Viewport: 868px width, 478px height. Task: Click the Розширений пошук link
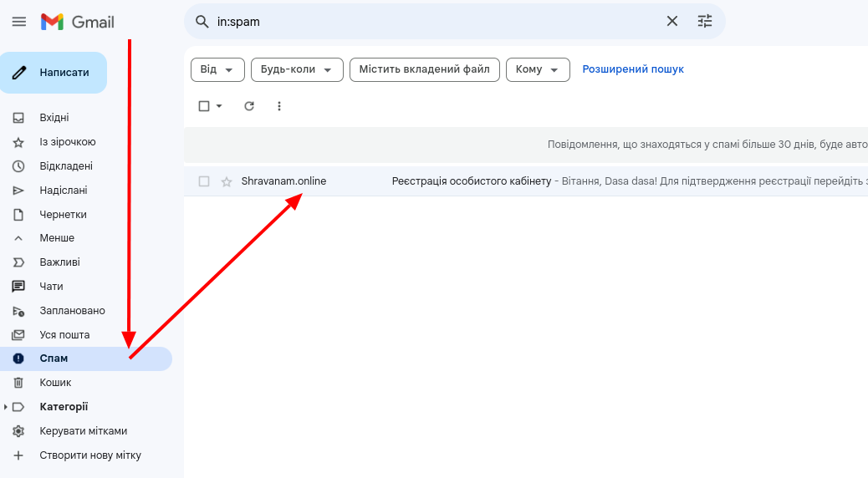point(633,69)
